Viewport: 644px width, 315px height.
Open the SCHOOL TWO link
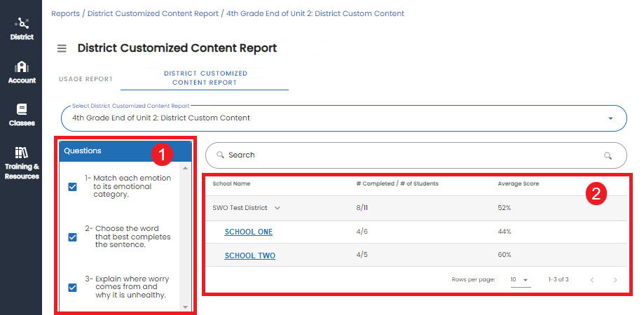click(x=249, y=255)
